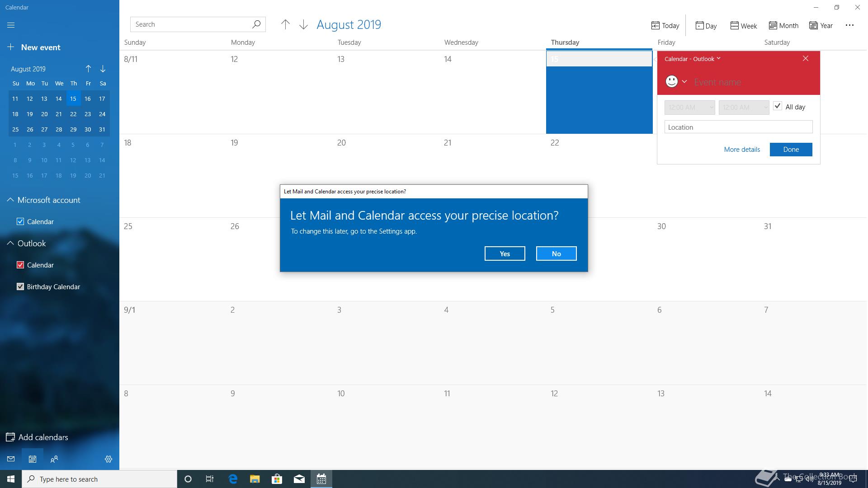Click the search magnifier icon
Viewport: 868px width, 488px height.
(256, 24)
